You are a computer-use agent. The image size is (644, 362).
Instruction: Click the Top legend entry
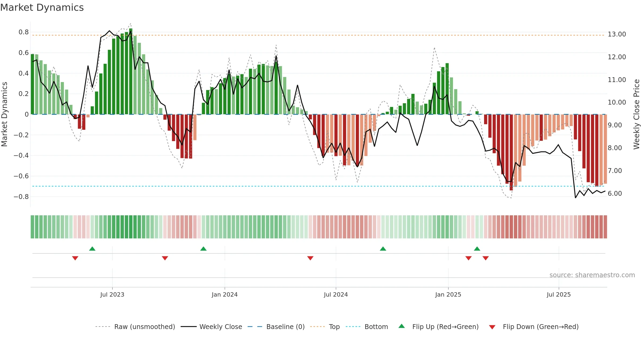click(x=325, y=327)
